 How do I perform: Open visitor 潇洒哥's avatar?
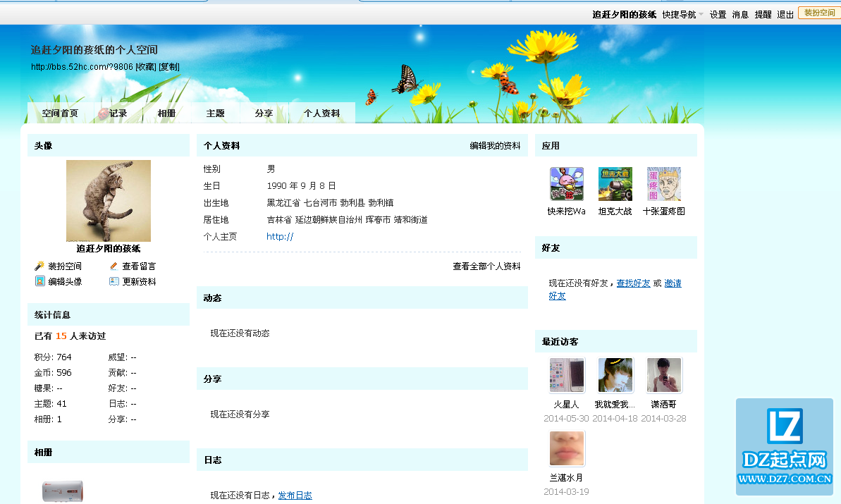pyautogui.click(x=663, y=375)
